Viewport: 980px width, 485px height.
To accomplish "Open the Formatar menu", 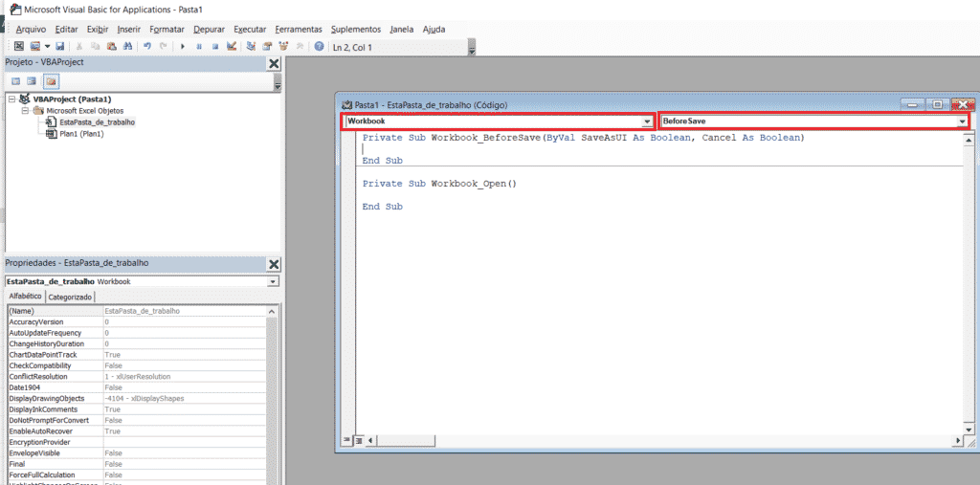I will coord(167,30).
